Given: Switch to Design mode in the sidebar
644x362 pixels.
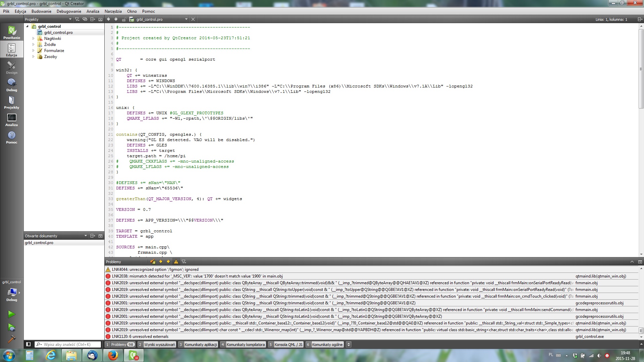Looking at the screenshot, I should (x=11, y=67).
